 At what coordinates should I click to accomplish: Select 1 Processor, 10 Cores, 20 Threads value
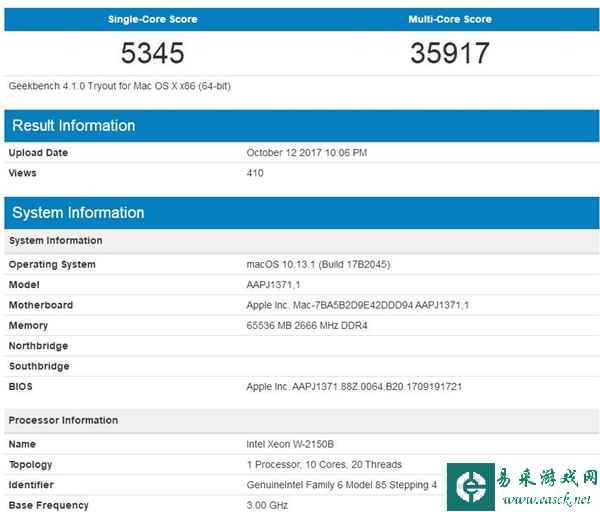[324, 465]
